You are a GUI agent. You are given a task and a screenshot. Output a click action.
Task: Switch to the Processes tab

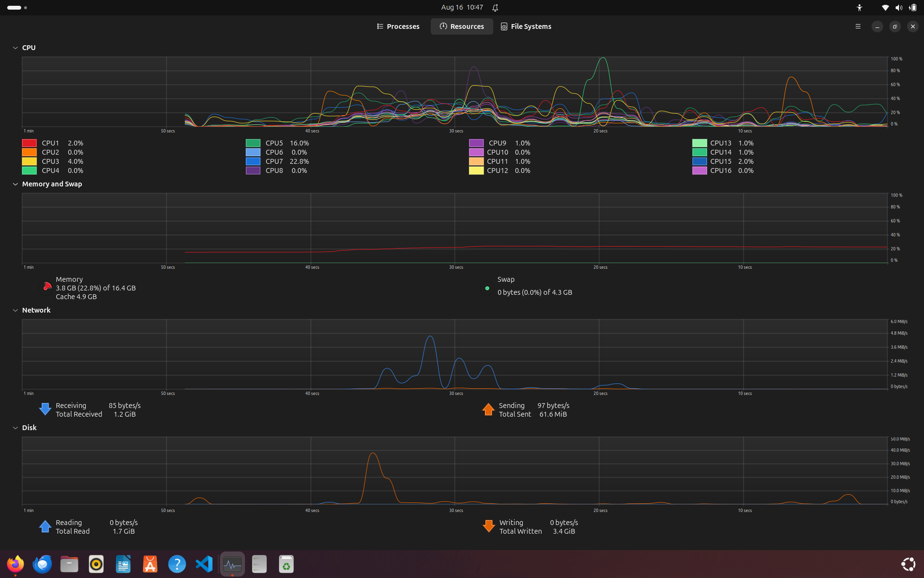[x=398, y=26]
